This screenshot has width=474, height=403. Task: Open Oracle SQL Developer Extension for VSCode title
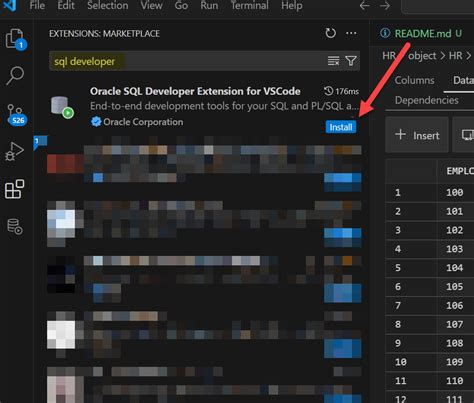[x=195, y=91]
